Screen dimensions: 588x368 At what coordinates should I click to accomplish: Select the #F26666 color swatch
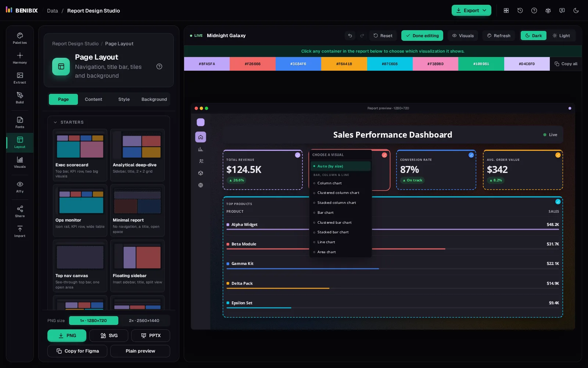252,64
